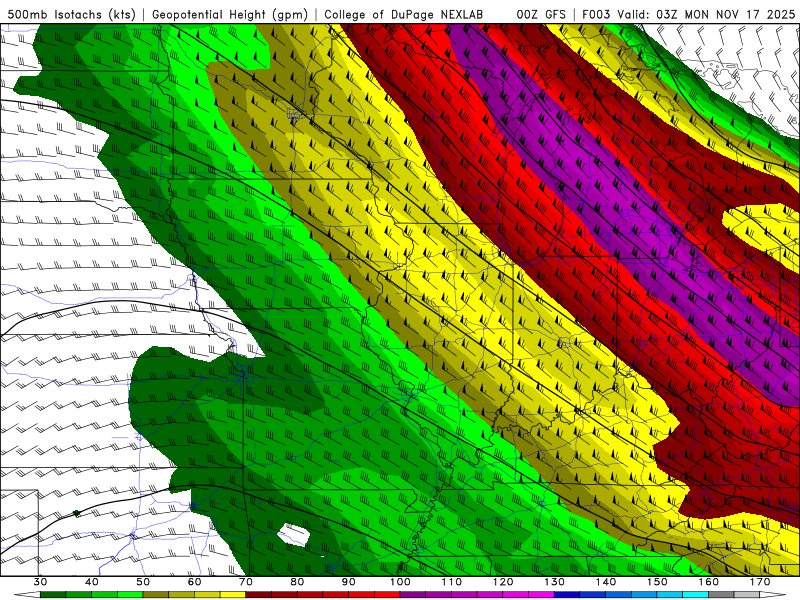The height and width of the screenshot is (600, 800).
Task: Click the 170 label on the color scale
Action: coord(760,582)
